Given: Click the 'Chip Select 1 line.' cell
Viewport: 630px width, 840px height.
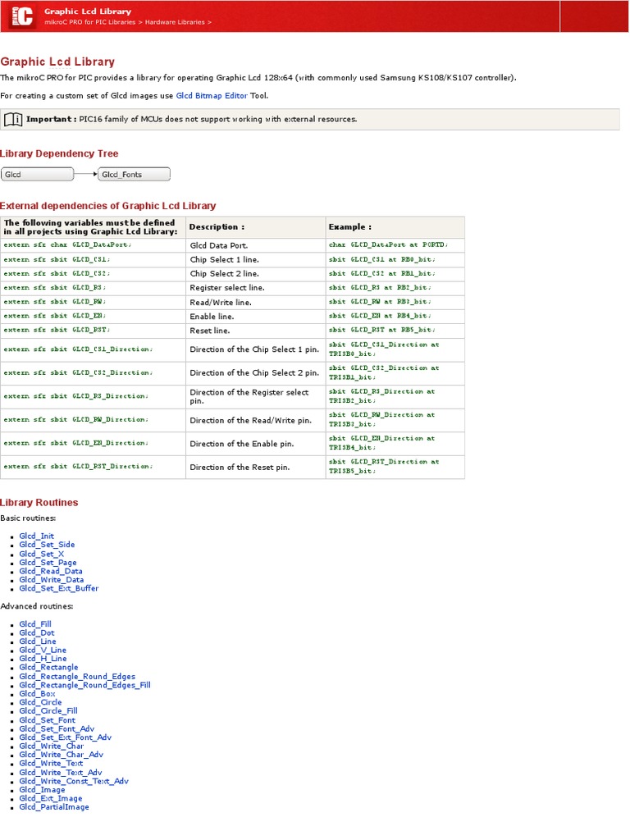Looking at the screenshot, I should [256, 260].
